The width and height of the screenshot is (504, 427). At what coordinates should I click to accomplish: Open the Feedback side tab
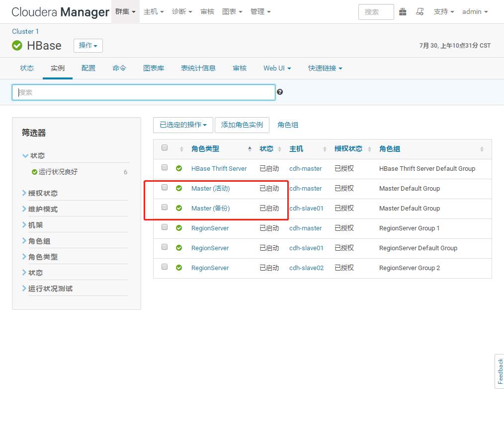(x=500, y=371)
